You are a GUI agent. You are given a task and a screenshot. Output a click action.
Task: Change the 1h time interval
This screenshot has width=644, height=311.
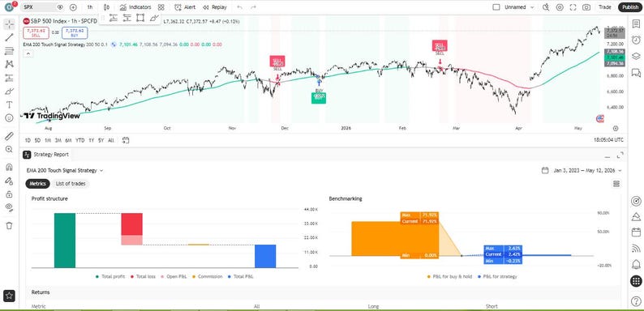click(x=89, y=7)
